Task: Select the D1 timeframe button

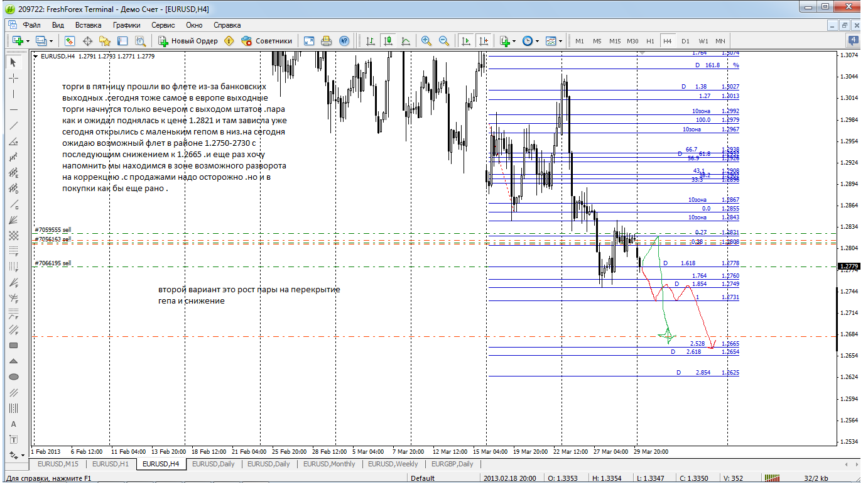Action: 685,41
